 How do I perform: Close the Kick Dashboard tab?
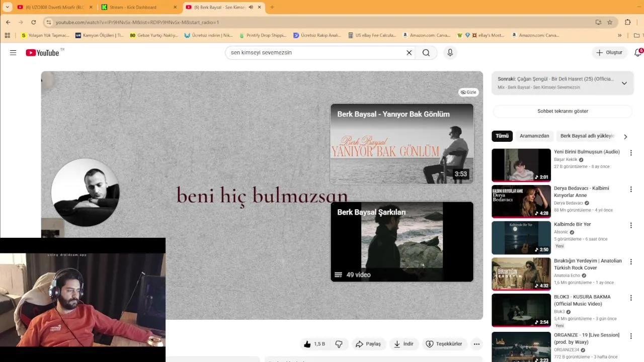pos(175,7)
